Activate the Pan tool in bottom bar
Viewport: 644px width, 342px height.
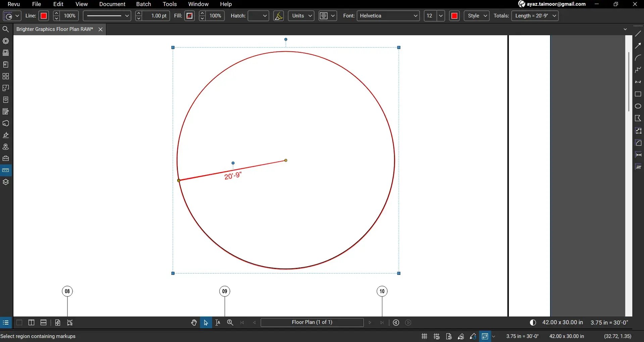point(194,323)
